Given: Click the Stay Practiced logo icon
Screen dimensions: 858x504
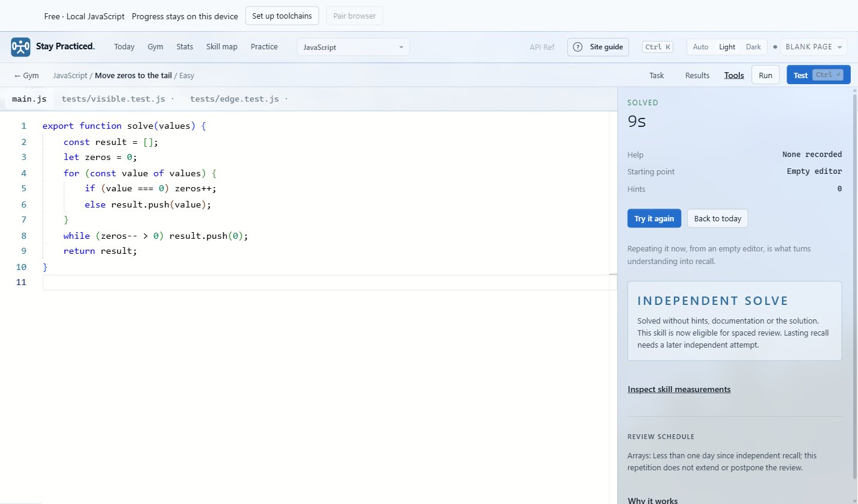Looking at the screenshot, I should pyautogui.click(x=20, y=47).
